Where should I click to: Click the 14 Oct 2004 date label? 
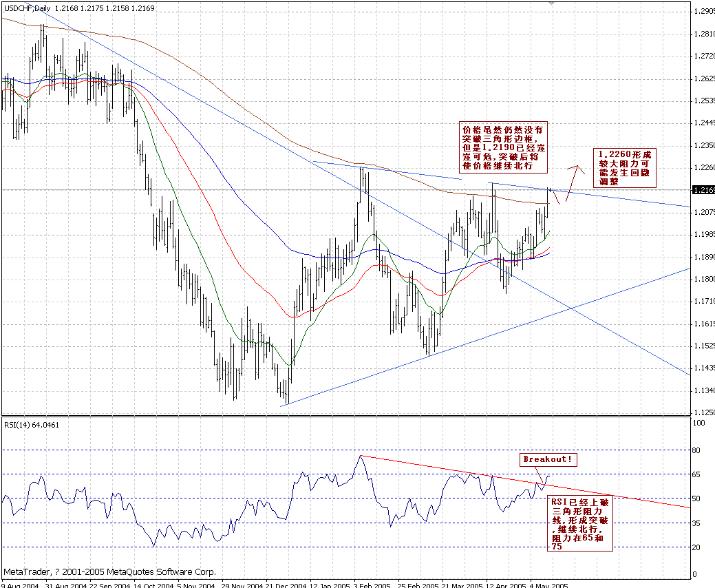[x=153, y=585]
